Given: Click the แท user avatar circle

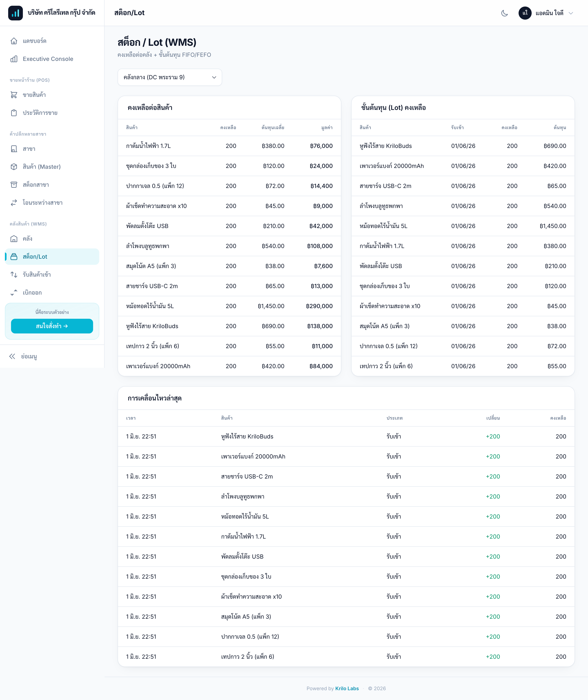Looking at the screenshot, I should coord(525,13).
